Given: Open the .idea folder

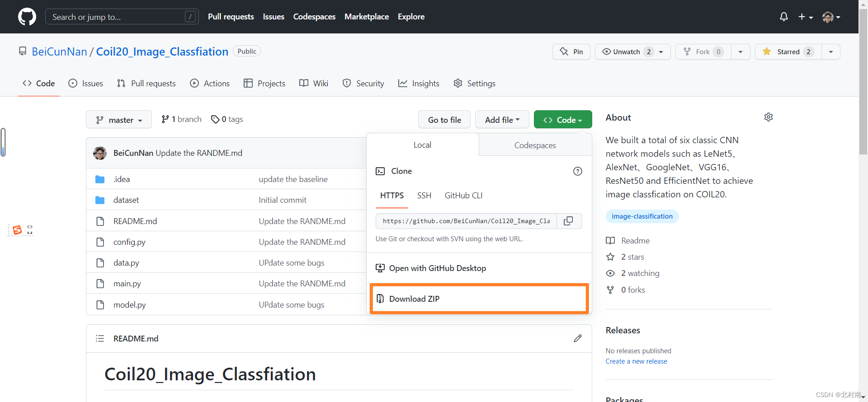Looking at the screenshot, I should [121, 179].
